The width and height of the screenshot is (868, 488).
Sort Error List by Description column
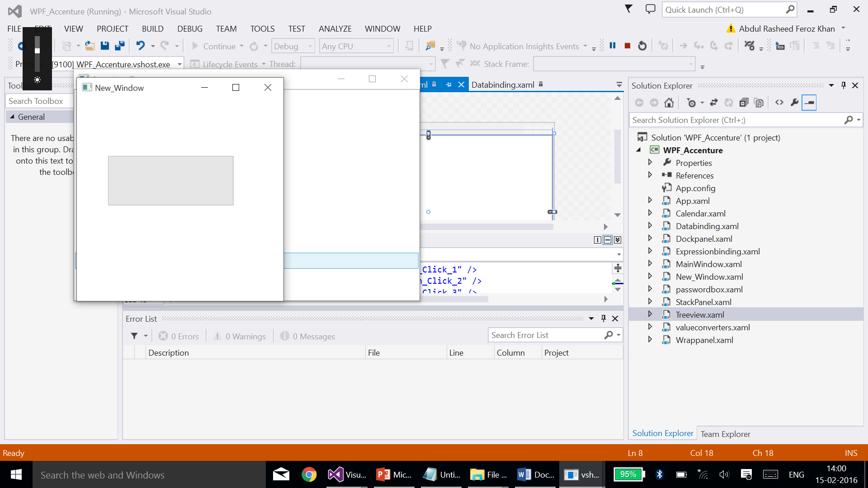pyautogui.click(x=256, y=352)
